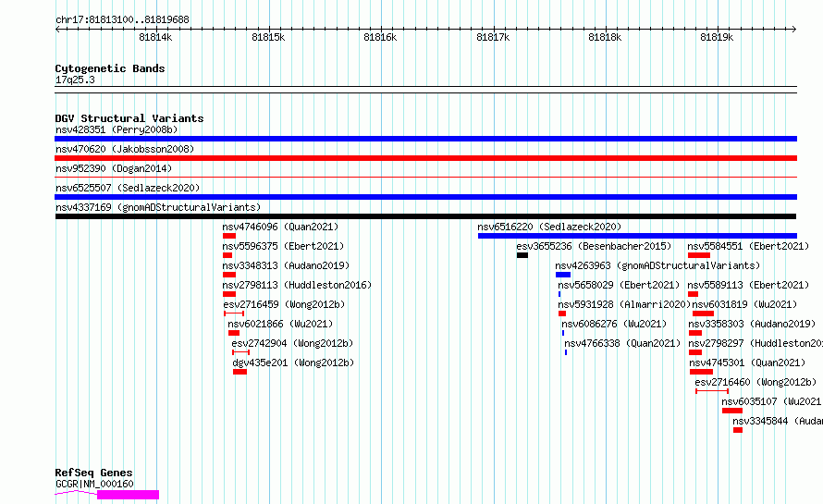Open the nsv3348313 (Audano2019) variant label
The image size is (823, 504).
286,265
